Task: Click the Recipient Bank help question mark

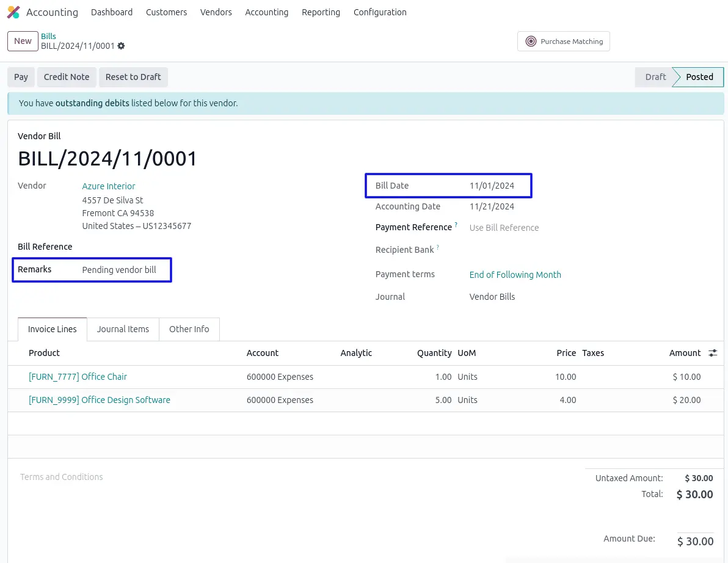Action: point(437,248)
